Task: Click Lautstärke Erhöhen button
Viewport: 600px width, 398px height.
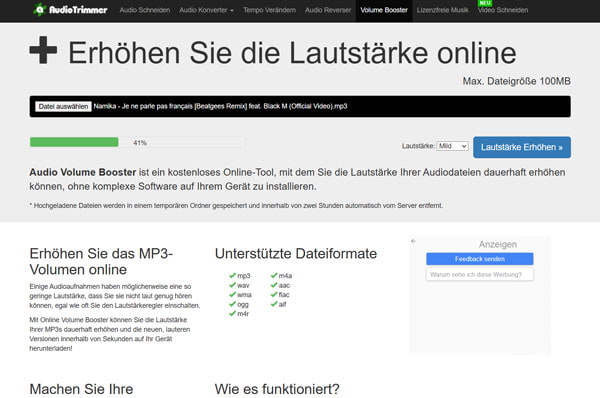Action: [x=522, y=147]
